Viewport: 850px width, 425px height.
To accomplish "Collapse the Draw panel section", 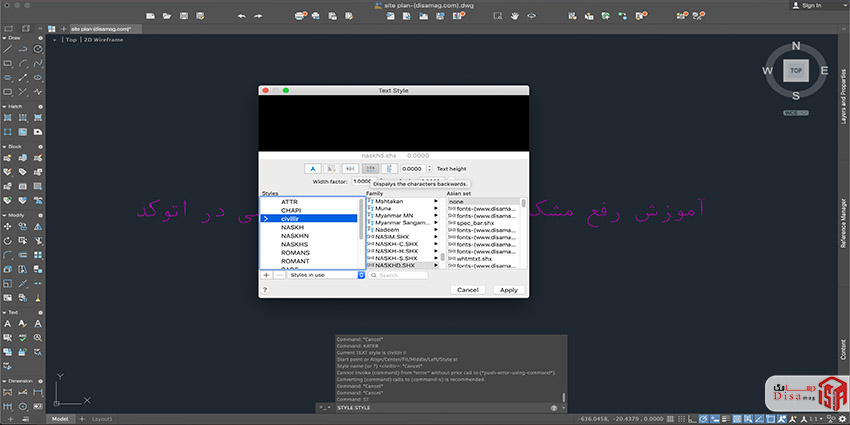I will tap(5, 38).
